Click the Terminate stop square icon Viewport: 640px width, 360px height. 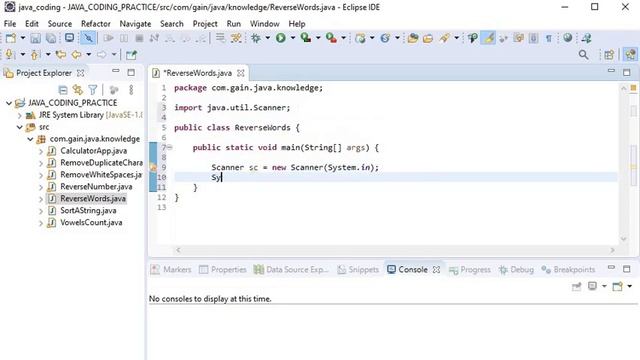[x=139, y=38]
